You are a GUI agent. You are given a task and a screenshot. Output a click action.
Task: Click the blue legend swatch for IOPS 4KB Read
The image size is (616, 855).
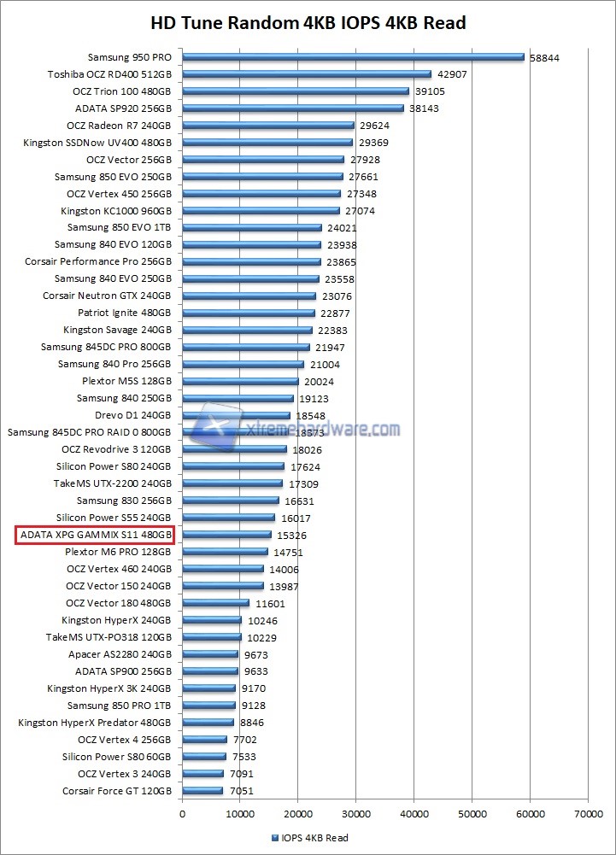(275, 838)
